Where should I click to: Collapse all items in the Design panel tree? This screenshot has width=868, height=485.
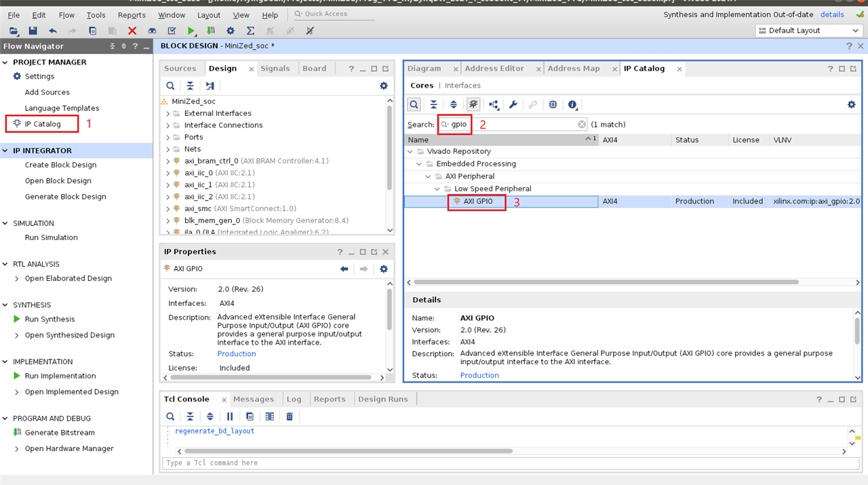coord(190,86)
